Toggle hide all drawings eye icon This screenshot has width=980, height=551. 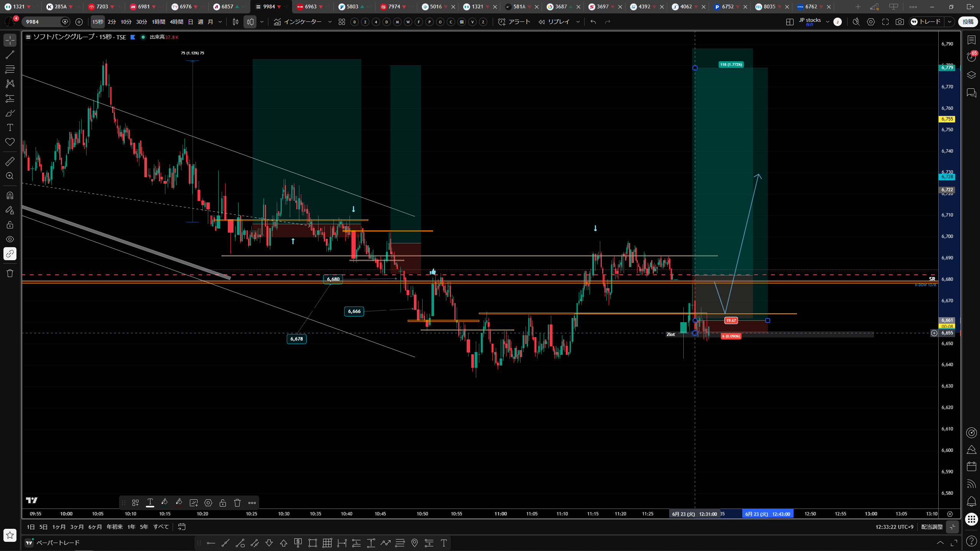point(10,239)
